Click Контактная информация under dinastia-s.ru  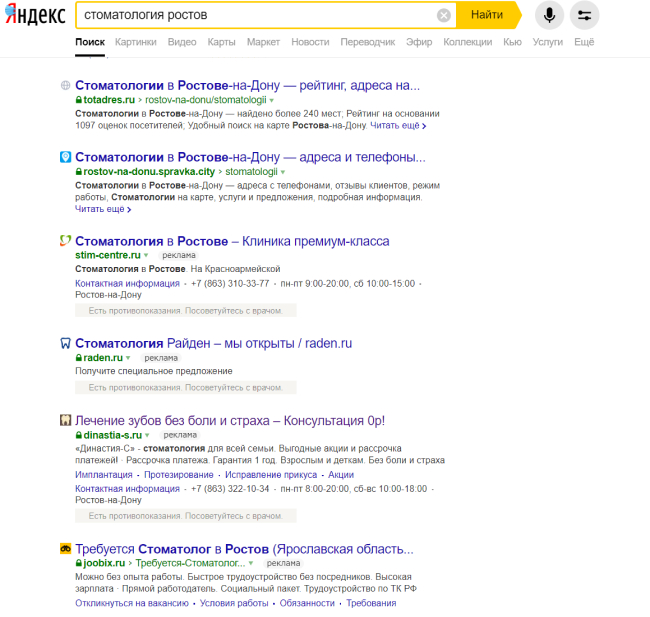(127, 489)
